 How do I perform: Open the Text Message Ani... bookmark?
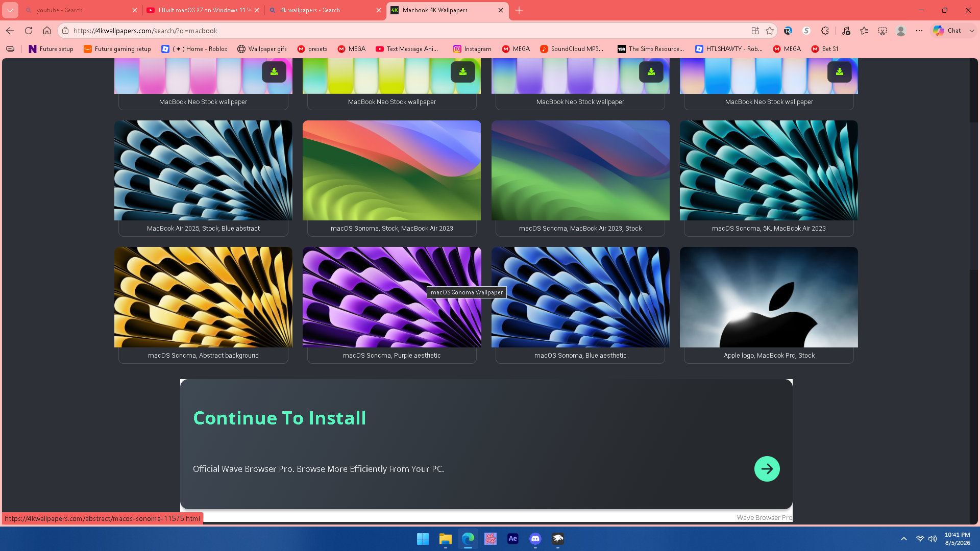(407, 49)
